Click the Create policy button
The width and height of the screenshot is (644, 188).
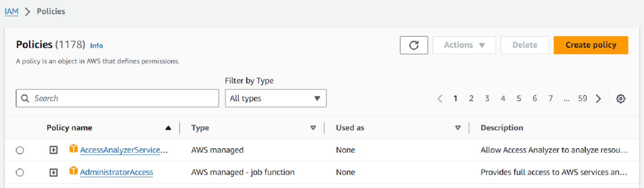(590, 45)
